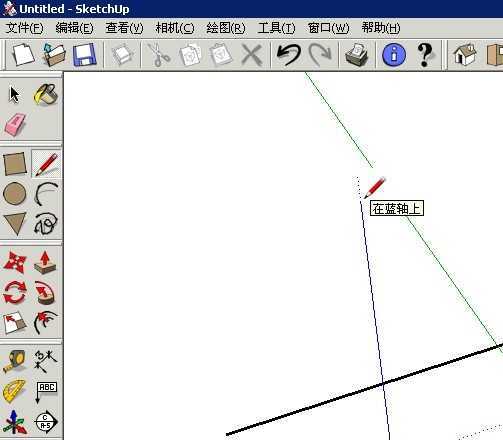Click the Copy icon
This screenshot has height=440, width=503.
(x=190, y=55)
